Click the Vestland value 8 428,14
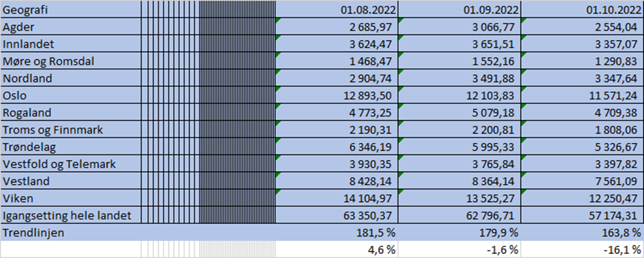 (337, 181)
